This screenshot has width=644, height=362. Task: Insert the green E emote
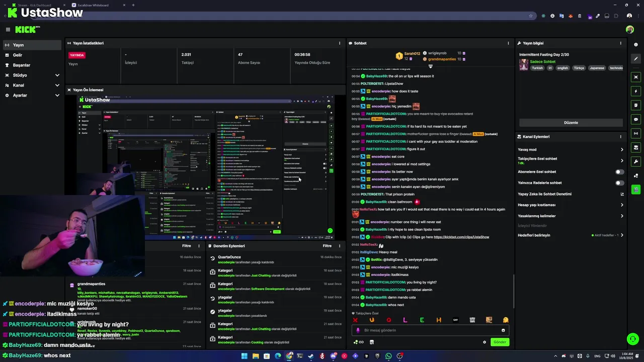422,320
